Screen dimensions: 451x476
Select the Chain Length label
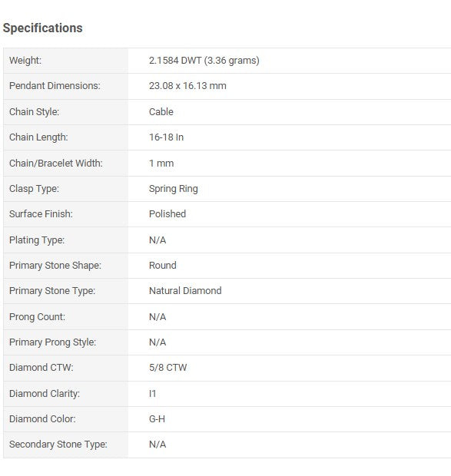(x=38, y=137)
